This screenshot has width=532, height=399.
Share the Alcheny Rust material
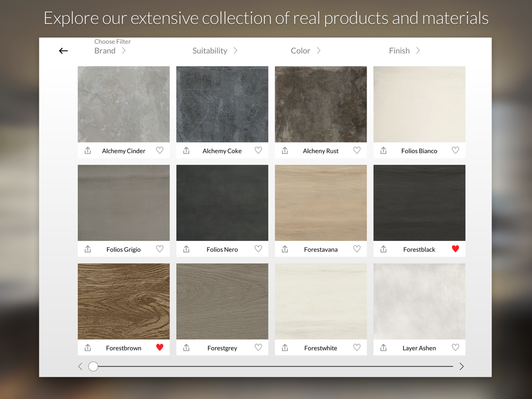pos(285,151)
